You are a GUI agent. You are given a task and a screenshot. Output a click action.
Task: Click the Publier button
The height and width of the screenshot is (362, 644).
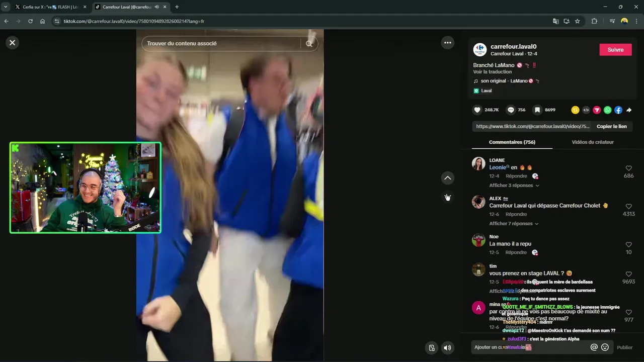tap(624, 347)
